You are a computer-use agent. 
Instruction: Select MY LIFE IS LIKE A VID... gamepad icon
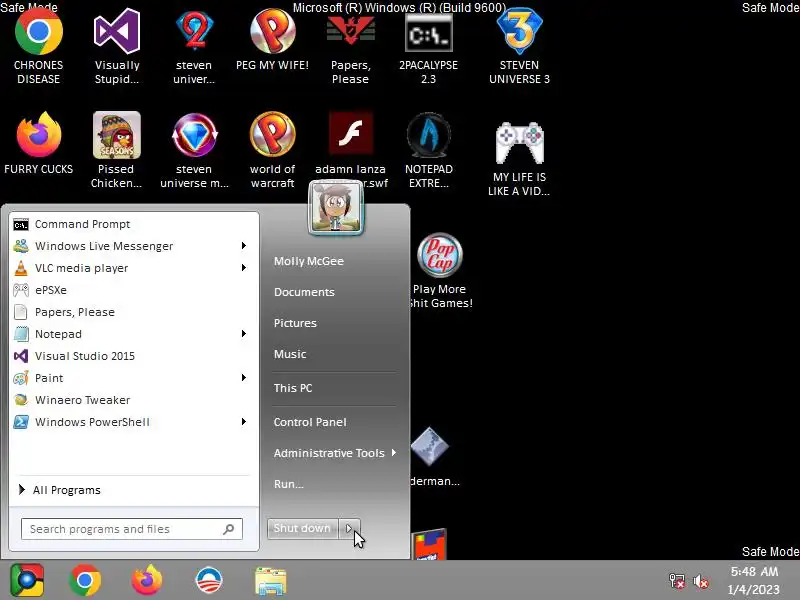pyautogui.click(x=519, y=158)
